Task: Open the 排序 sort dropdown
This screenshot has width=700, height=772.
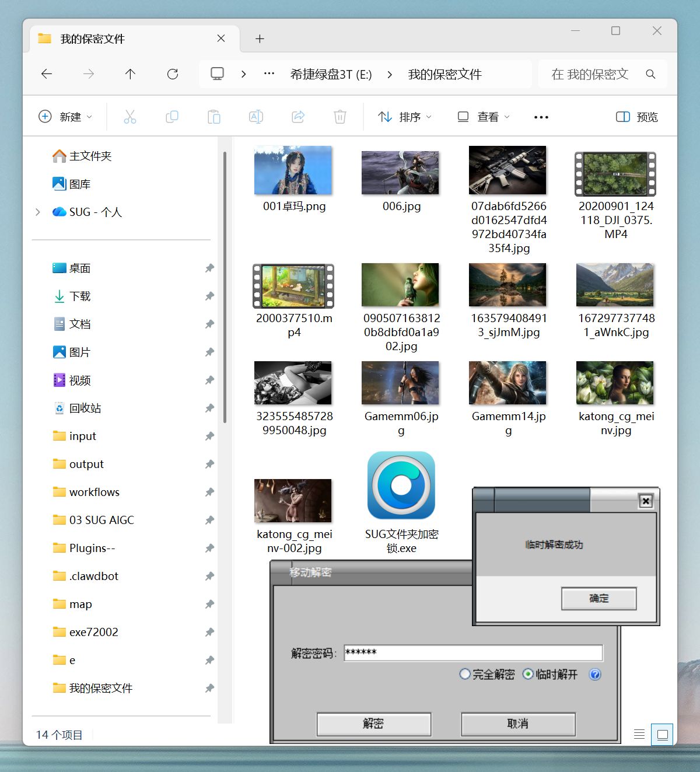Action: (x=405, y=117)
